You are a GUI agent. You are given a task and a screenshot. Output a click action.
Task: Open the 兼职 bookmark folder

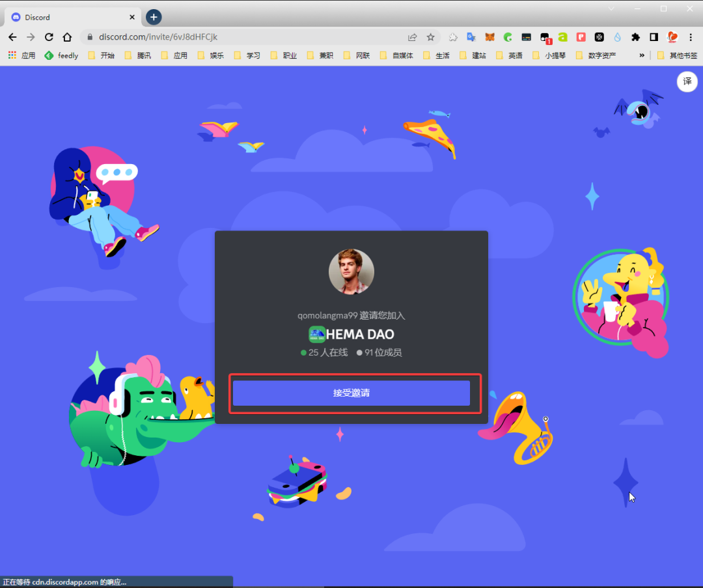click(320, 55)
